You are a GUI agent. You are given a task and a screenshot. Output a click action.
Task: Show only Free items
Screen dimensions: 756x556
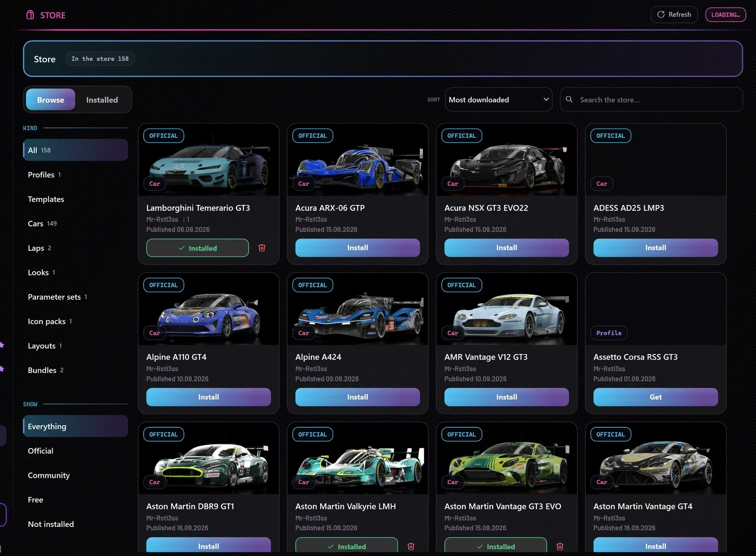point(75,500)
